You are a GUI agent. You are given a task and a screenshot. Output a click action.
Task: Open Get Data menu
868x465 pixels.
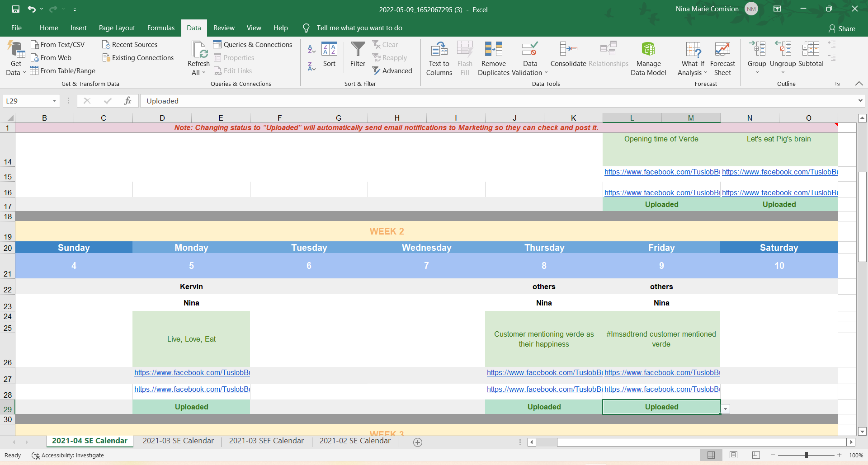point(16,58)
